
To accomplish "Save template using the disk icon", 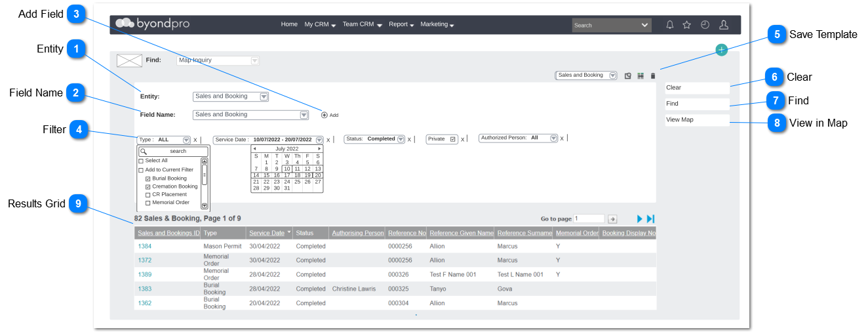I will [641, 76].
